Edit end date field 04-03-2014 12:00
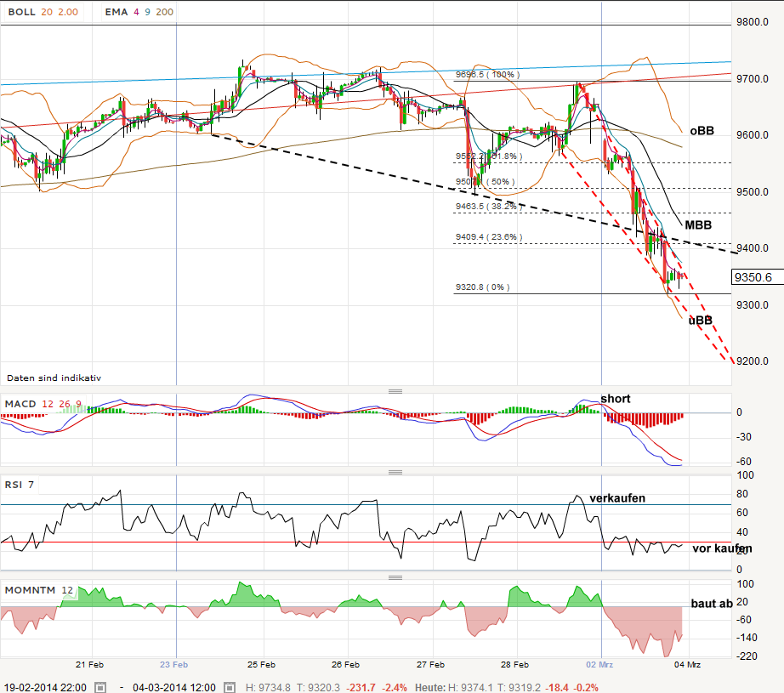Image resolution: width=784 pixels, height=693 pixels. [174, 688]
